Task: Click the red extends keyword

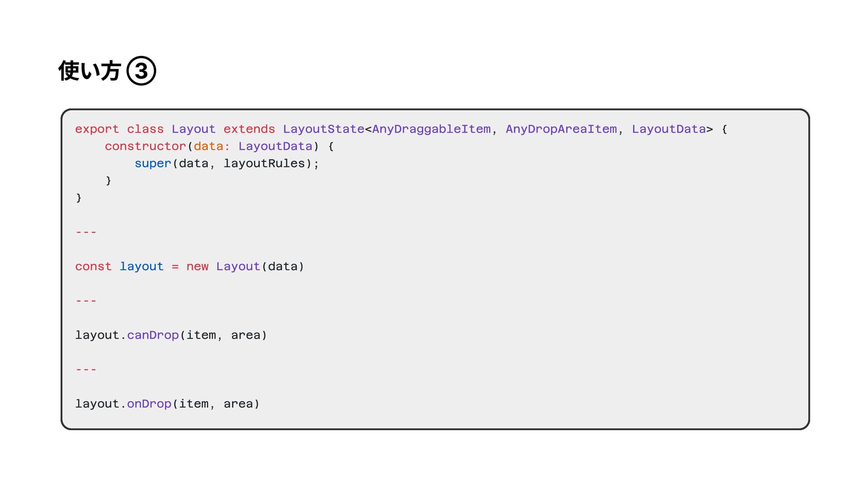Action: click(249, 129)
